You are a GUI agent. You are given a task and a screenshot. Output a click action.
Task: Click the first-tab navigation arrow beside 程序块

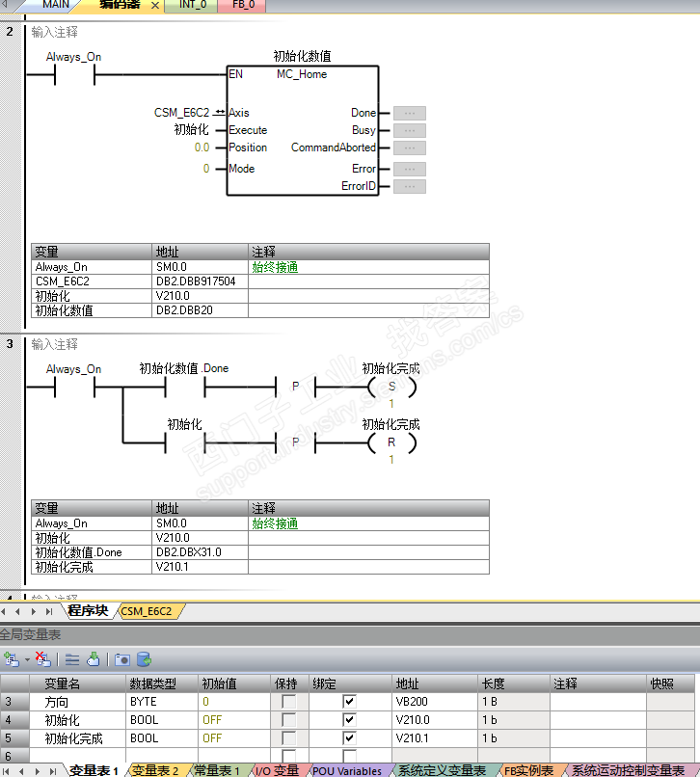[x=5, y=611]
